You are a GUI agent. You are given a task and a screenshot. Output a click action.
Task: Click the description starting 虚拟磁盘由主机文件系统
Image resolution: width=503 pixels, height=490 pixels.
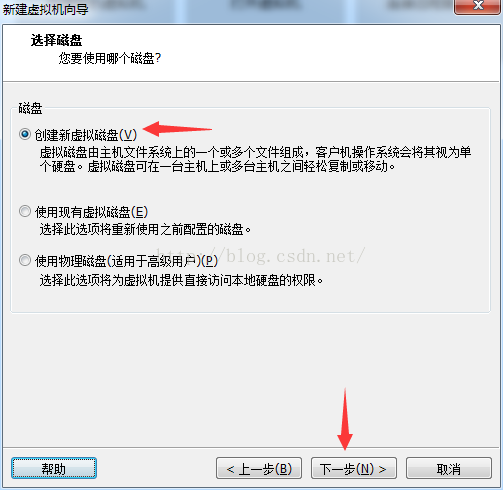[x=255, y=159]
